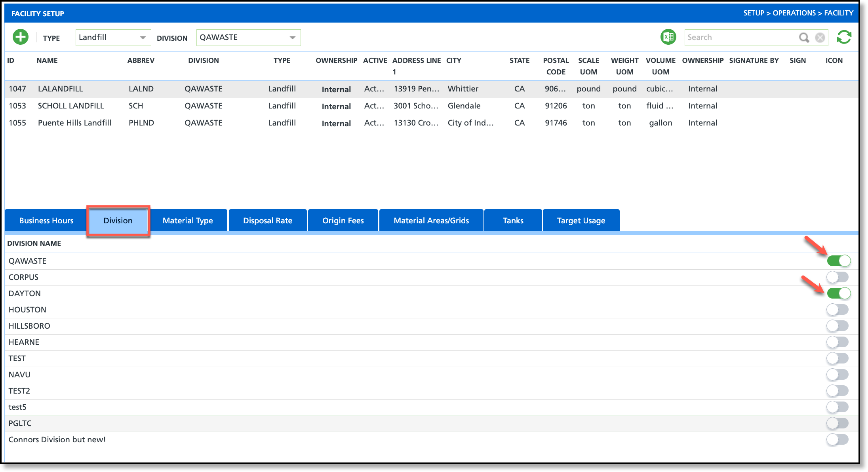This screenshot has width=868, height=472.
Task: Click the green refresh arrows icon
Action: click(844, 37)
